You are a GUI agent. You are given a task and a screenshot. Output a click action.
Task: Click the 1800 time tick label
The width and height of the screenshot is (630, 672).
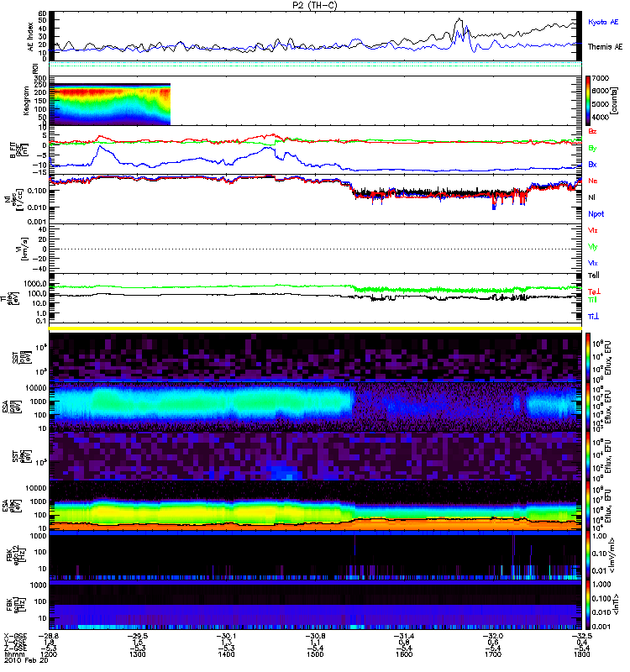[x=581, y=654]
